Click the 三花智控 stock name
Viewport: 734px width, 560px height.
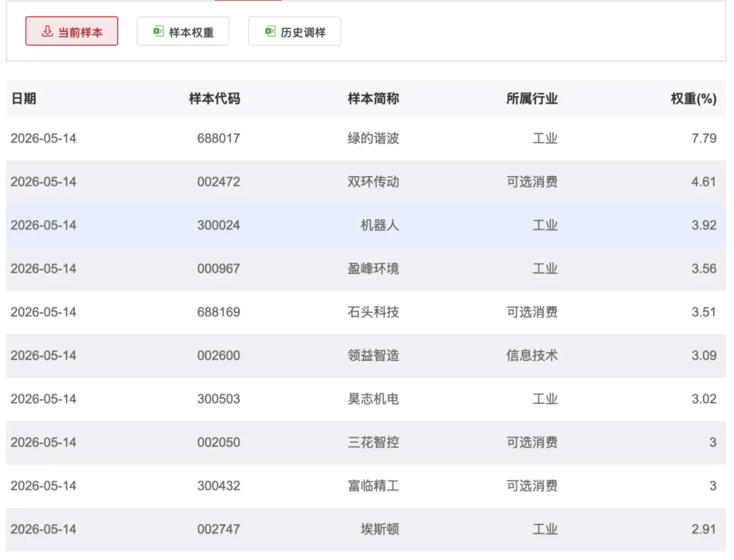(x=373, y=442)
